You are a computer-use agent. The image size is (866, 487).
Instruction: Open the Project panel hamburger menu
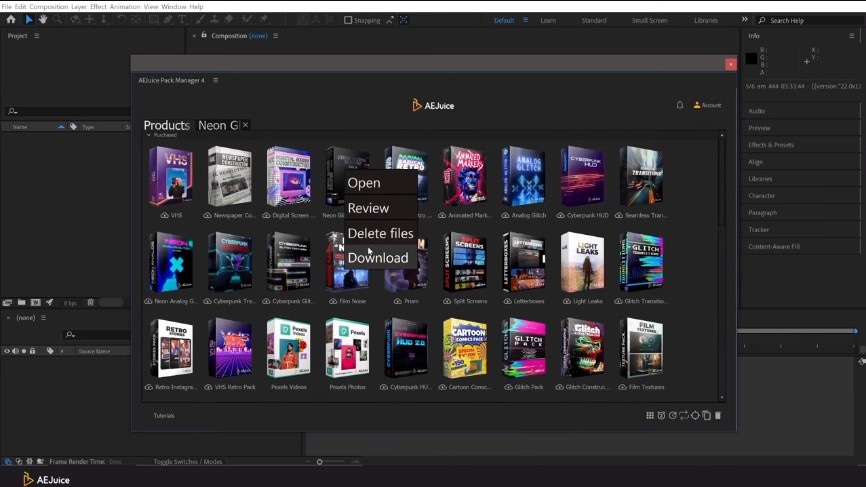37,35
